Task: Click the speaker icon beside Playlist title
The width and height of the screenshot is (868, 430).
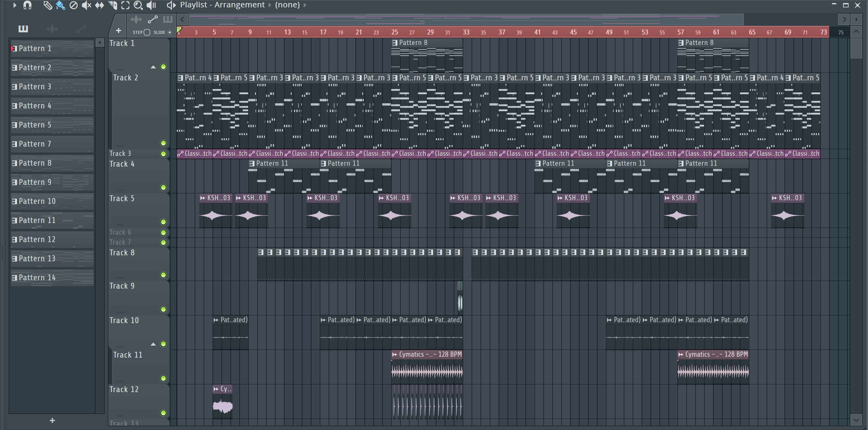Action: point(171,5)
